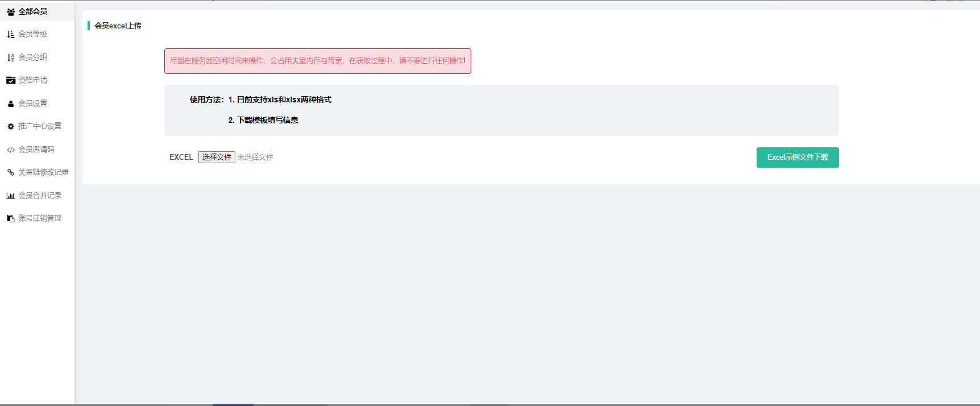Click the EXCEL field label
The height and width of the screenshot is (406, 980).
(x=181, y=158)
